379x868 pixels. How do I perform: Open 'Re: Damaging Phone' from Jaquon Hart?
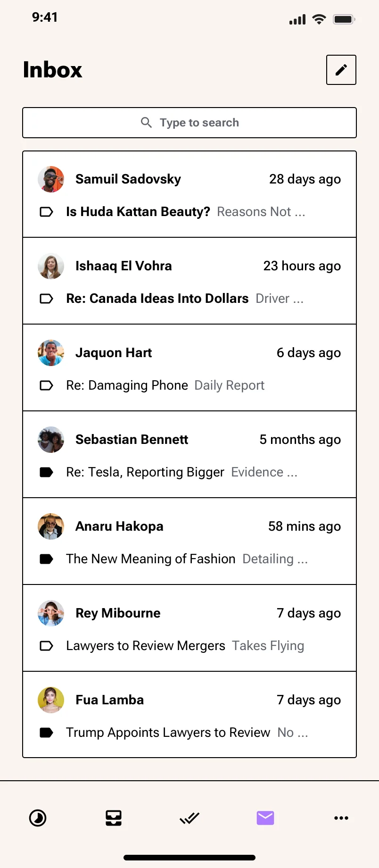coord(189,368)
